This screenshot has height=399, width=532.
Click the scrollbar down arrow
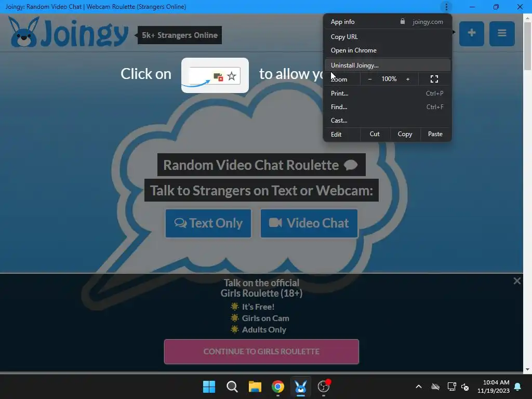click(527, 369)
